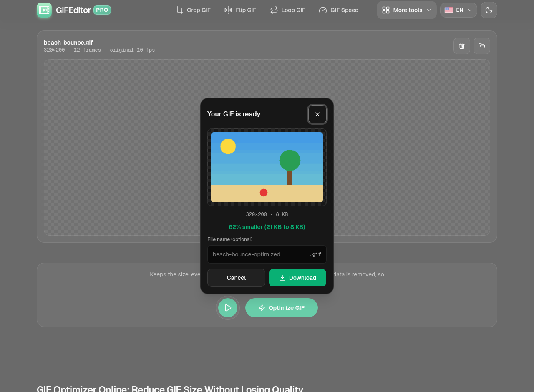The width and height of the screenshot is (534, 392).
Task: Click the .gif extension suffix
Action: [315, 254]
